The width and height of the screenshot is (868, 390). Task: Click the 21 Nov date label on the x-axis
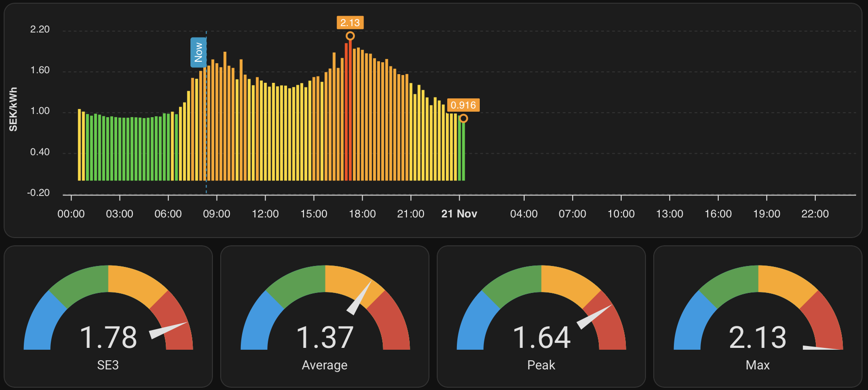[459, 214]
